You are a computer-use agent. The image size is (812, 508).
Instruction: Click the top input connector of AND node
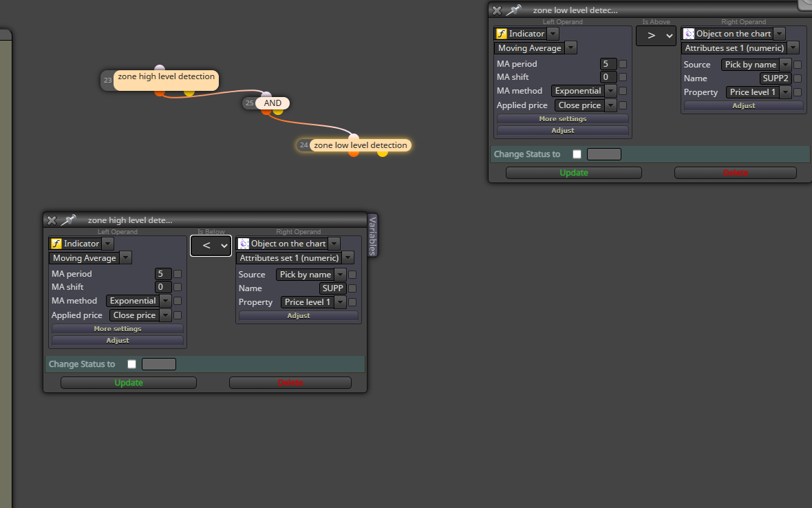pos(266,94)
